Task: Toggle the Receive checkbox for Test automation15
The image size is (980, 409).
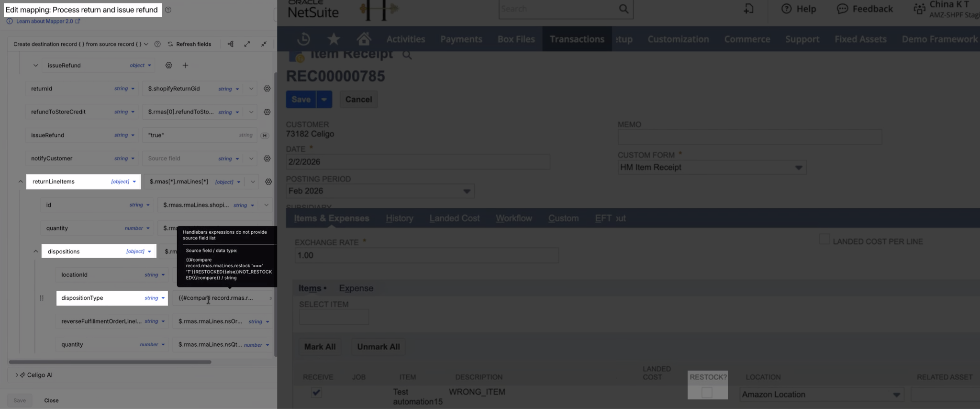Action: (316, 393)
